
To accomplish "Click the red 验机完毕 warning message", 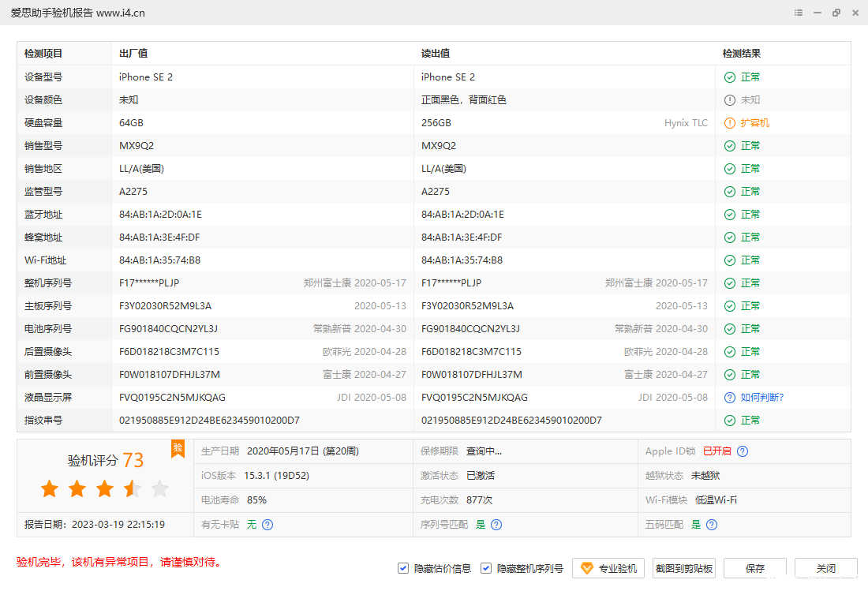I will [x=119, y=563].
